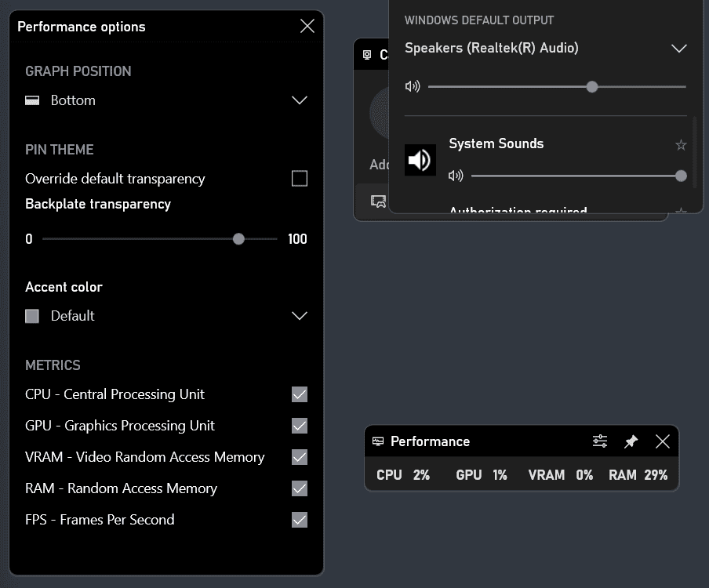Enable Override default transparency
This screenshot has width=709, height=588.
[299, 178]
